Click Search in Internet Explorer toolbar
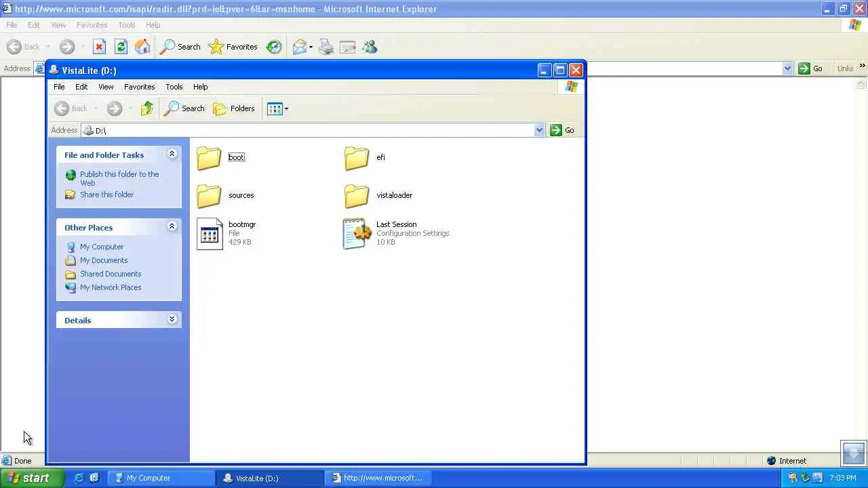The image size is (868, 488). pyautogui.click(x=180, y=47)
